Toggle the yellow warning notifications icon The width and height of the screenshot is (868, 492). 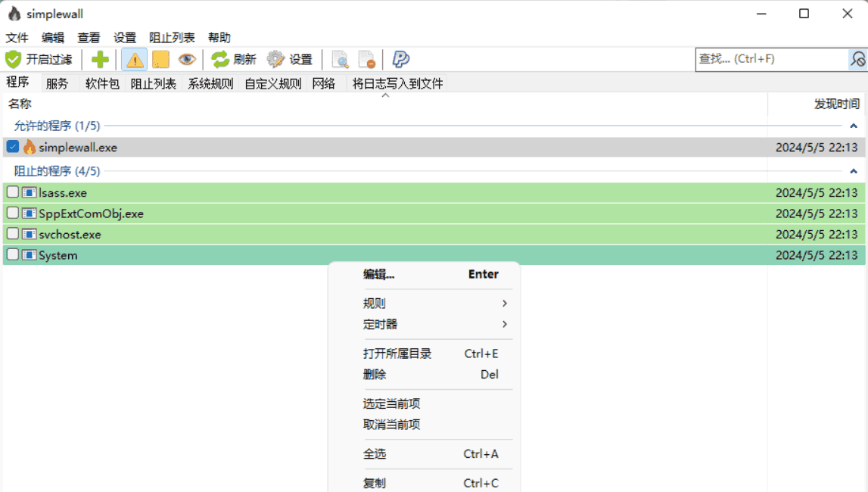click(135, 59)
